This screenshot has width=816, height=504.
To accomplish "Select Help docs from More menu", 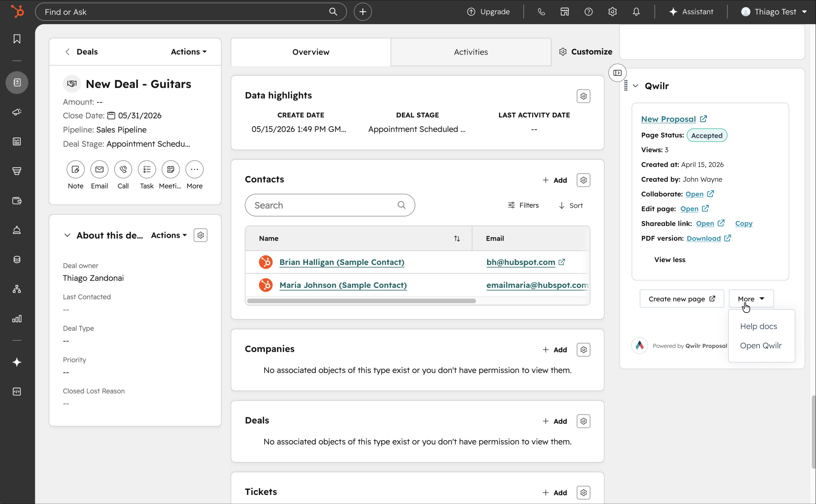I will click(758, 326).
